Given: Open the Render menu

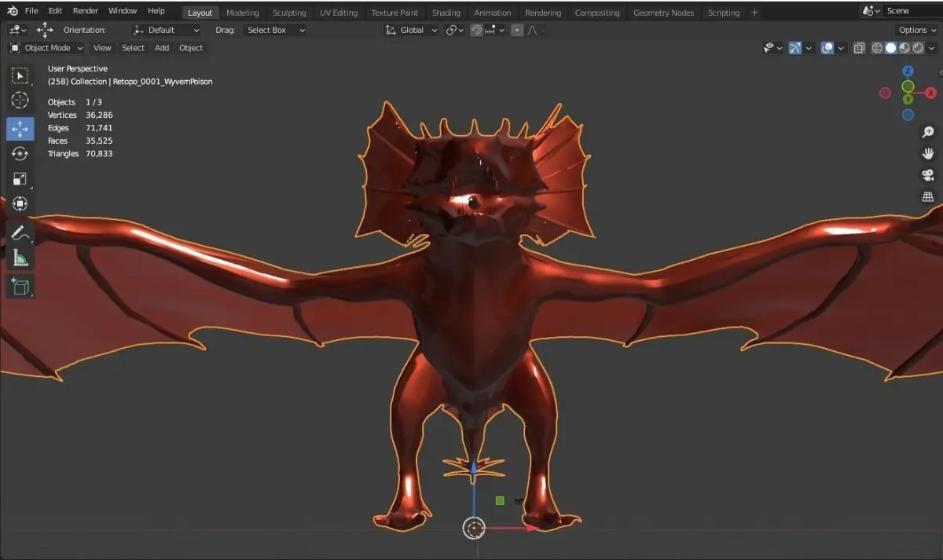Looking at the screenshot, I should pyautogui.click(x=86, y=11).
